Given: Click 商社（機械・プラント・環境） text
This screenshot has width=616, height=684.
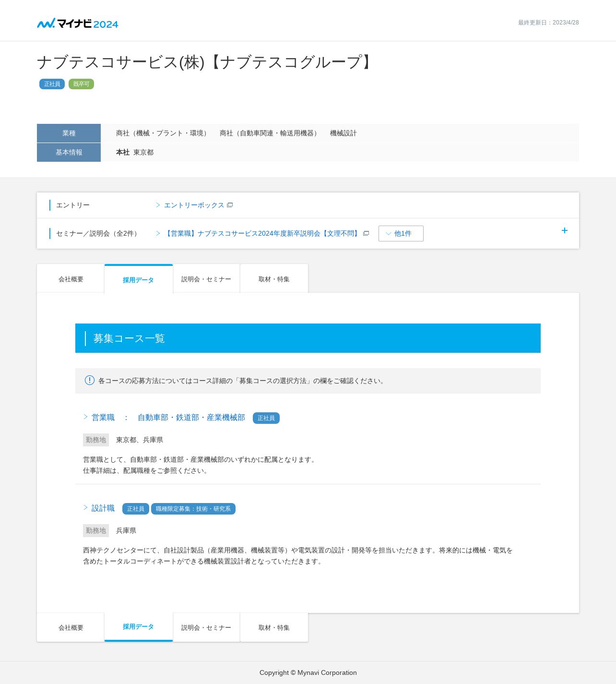Looking at the screenshot, I should (163, 133).
